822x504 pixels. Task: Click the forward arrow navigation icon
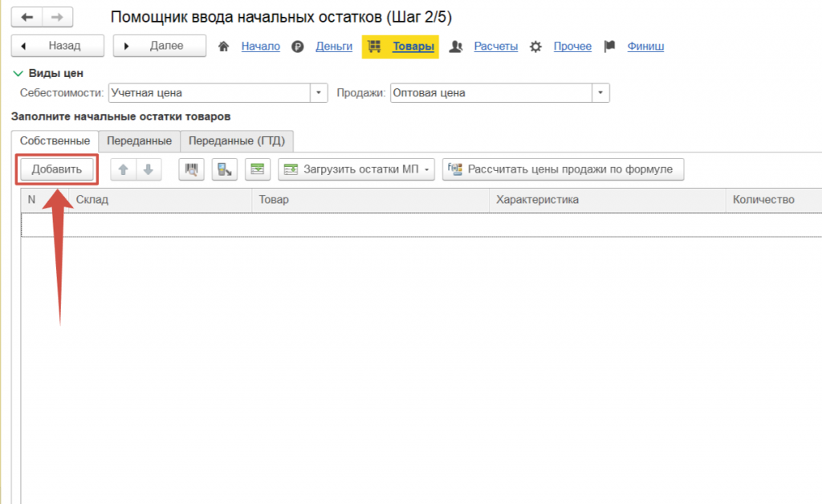tap(57, 17)
